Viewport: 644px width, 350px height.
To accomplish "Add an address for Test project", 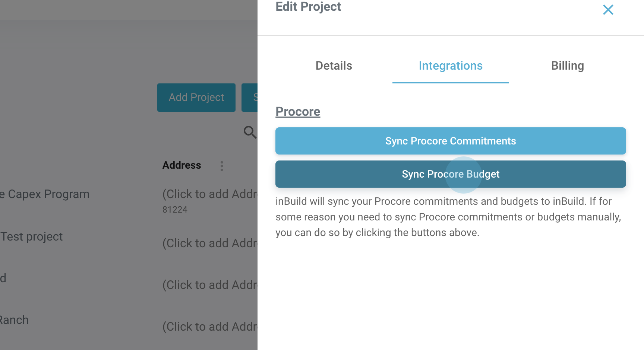I will [210, 244].
